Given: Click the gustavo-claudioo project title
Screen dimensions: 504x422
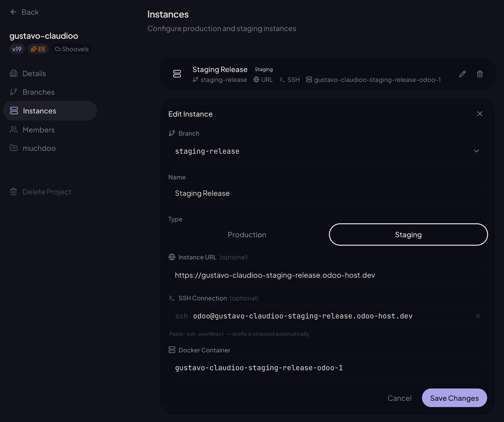Looking at the screenshot, I should pos(44,36).
